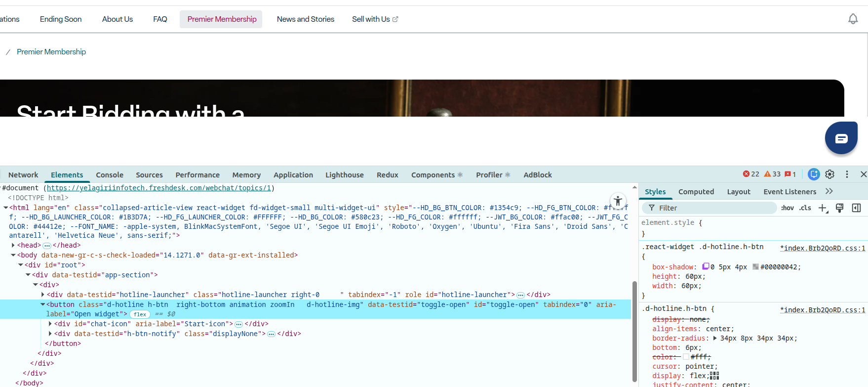Click the accessibility floating icon
868x387 pixels.
[618, 201]
